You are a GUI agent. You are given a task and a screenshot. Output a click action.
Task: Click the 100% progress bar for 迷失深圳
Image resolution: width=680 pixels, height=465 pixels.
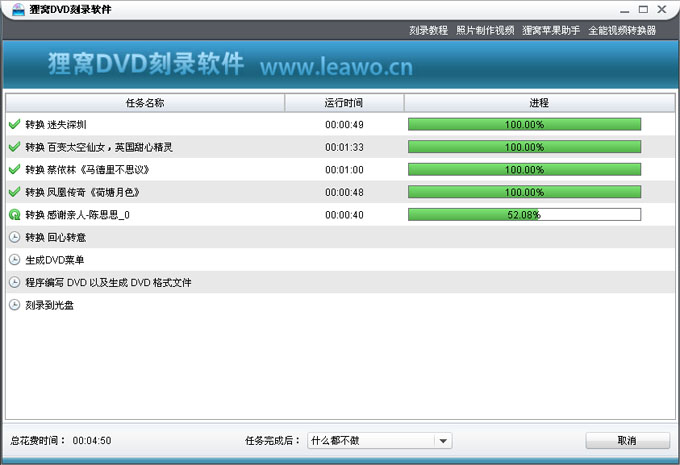[524, 124]
